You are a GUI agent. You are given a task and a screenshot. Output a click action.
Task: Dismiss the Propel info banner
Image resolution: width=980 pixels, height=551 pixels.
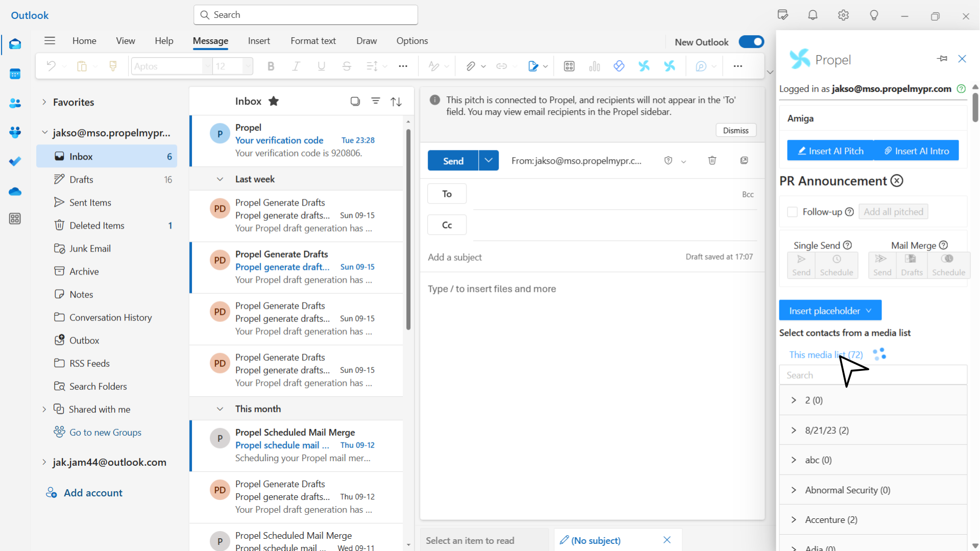(x=736, y=131)
